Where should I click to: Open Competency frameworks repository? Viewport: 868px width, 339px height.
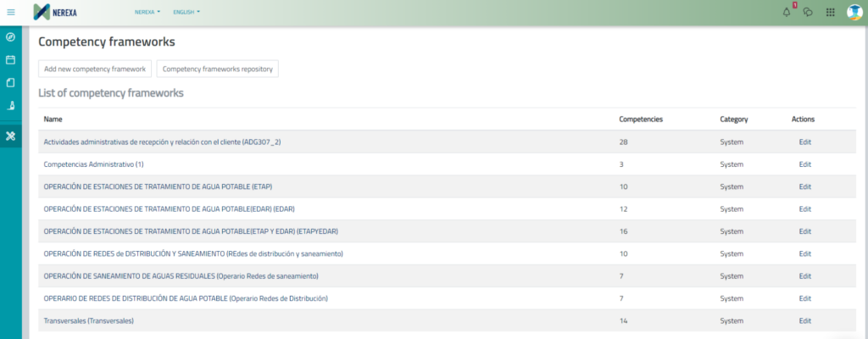click(217, 69)
